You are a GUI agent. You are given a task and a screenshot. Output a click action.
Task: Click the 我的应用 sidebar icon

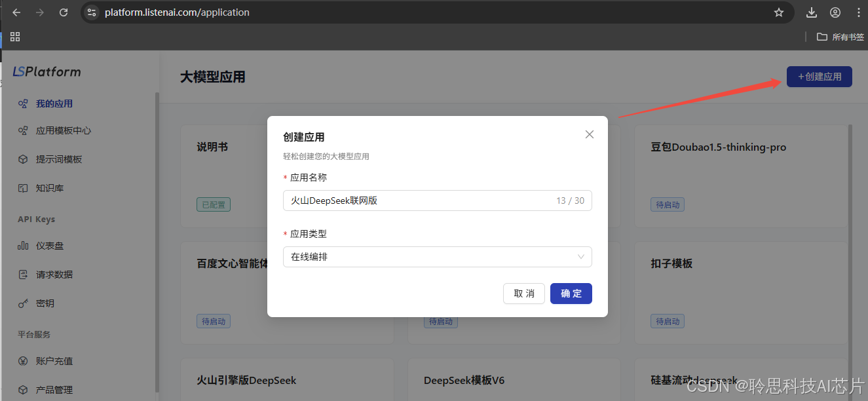[x=23, y=104]
